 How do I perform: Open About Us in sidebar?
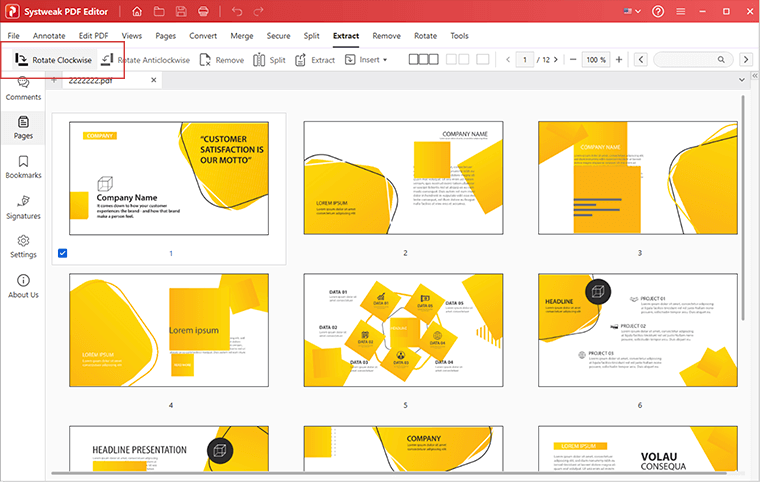pyautogui.click(x=23, y=287)
